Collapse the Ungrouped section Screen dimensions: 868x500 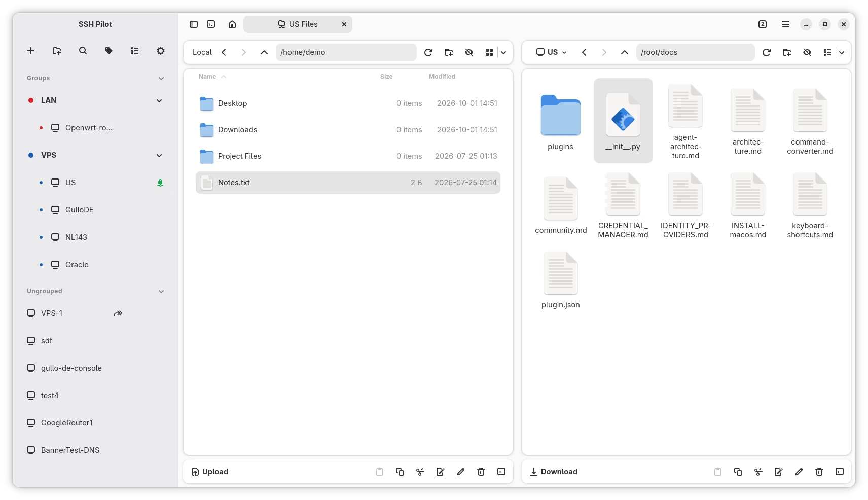coord(161,291)
